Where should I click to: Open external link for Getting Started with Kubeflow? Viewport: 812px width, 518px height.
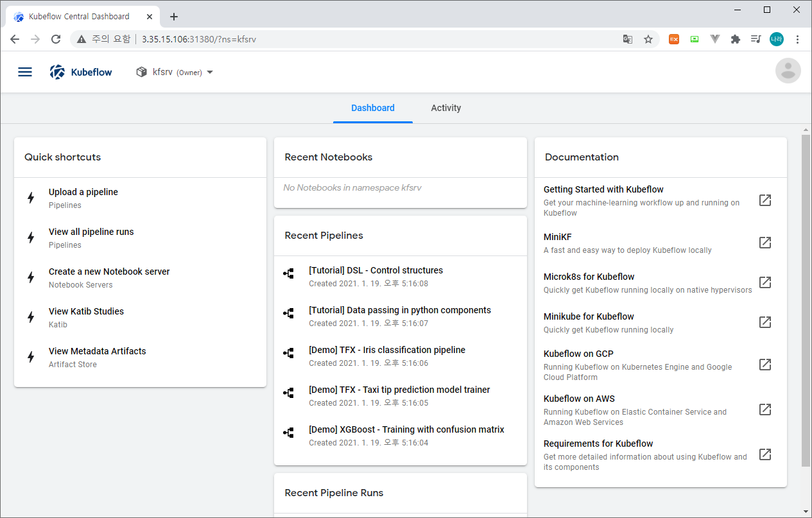coord(765,200)
